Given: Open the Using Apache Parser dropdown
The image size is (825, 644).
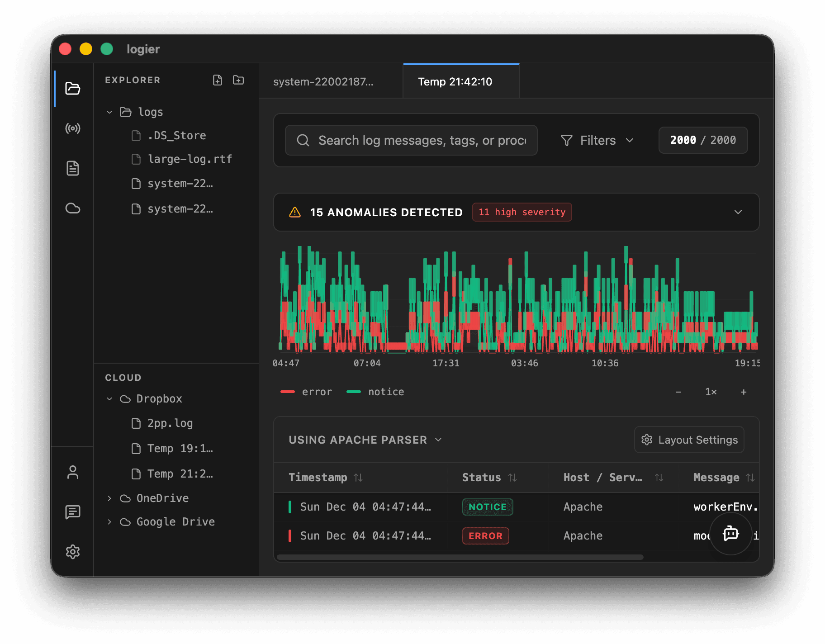Looking at the screenshot, I should coord(365,440).
